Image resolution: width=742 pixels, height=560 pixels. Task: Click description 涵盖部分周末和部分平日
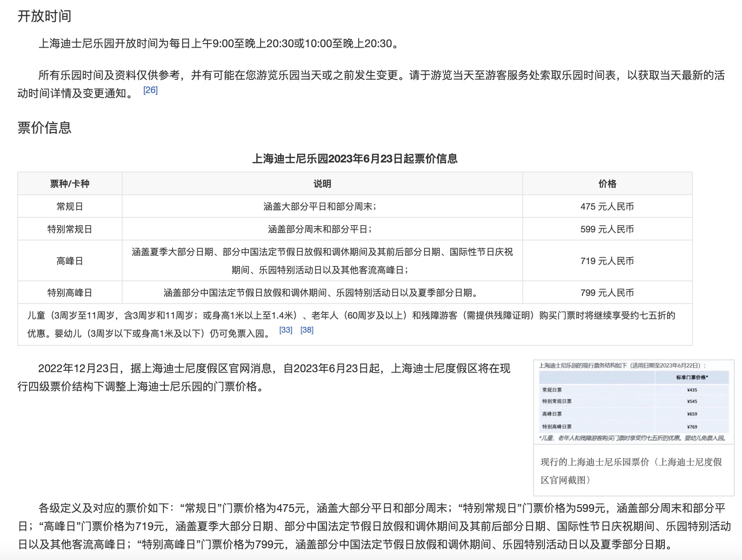tap(320, 229)
